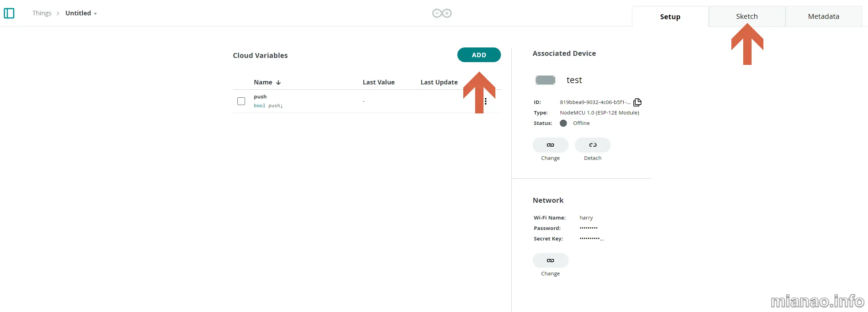The height and width of the screenshot is (312, 868).
Task: Click the Last Value column header
Action: [379, 82]
